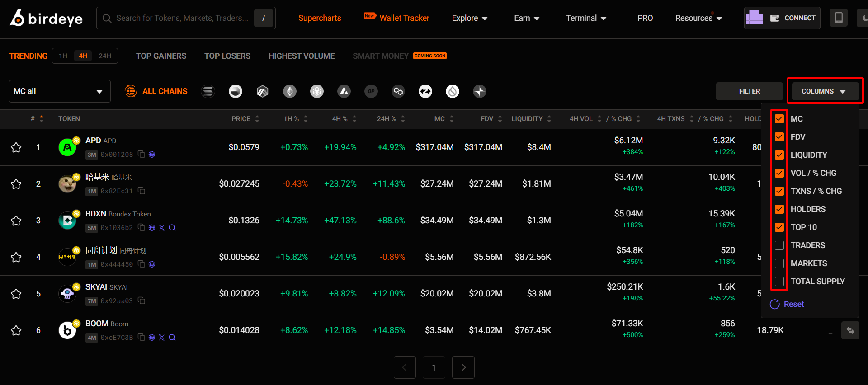The image size is (868, 385).
Task: Select the BNB chain cube icon
Action: click(317, 91)
